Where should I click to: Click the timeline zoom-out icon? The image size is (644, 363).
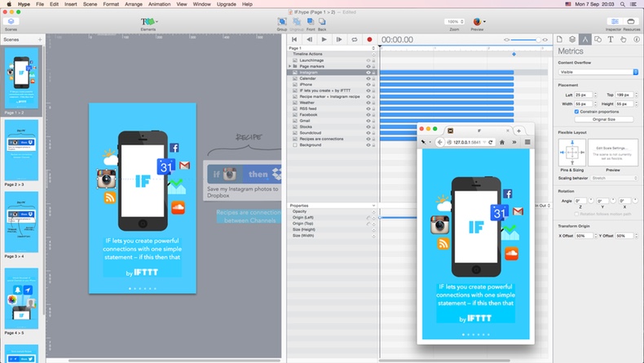coord(506,40)
